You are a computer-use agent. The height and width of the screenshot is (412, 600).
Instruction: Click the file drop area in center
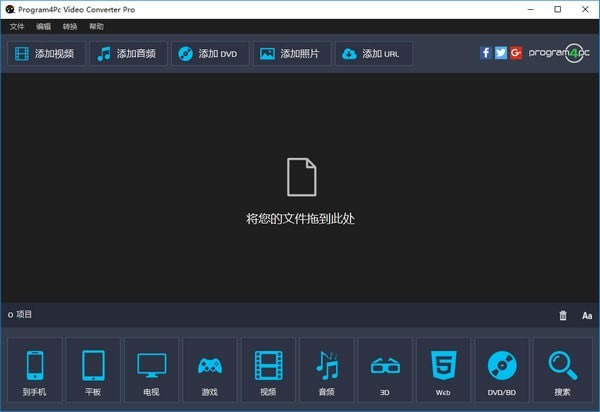pyautogui.click(x=300, y=190)
